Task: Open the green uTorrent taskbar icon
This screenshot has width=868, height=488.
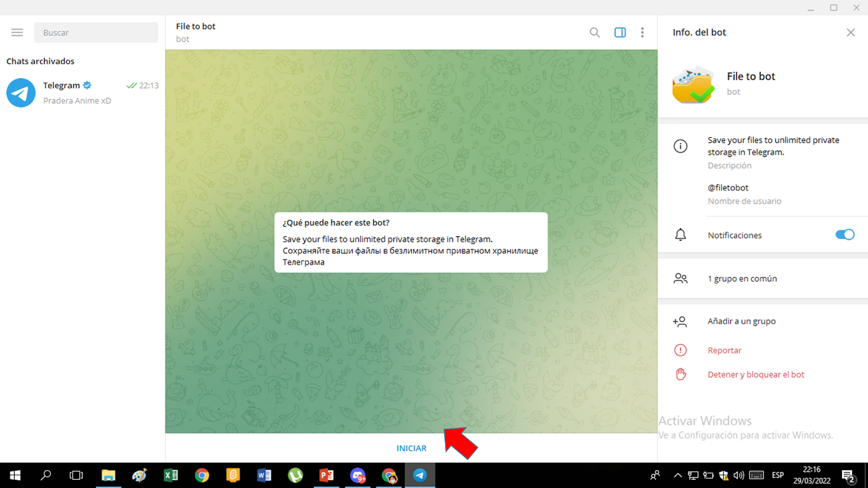Action: click(x=295, y=476)
